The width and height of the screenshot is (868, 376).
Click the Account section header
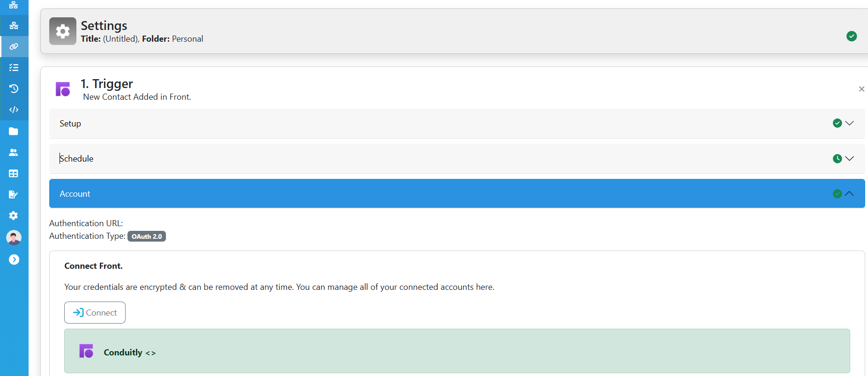(x=457, y=193)
